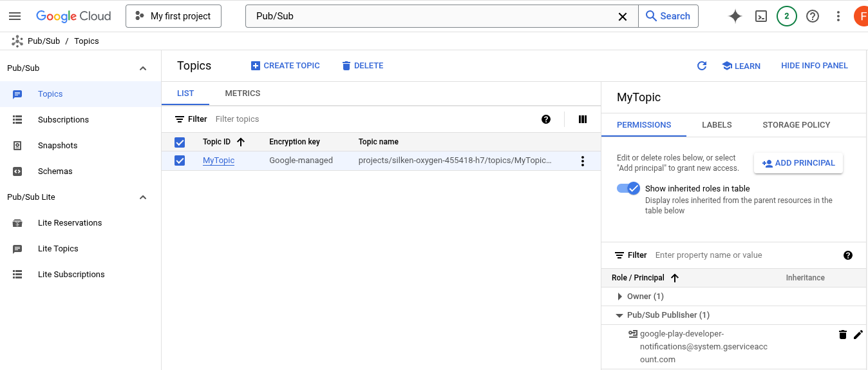Uncheck the MyTopic row checkbox
Viewport: 868px width, 370px height.
tap(180, 161)
